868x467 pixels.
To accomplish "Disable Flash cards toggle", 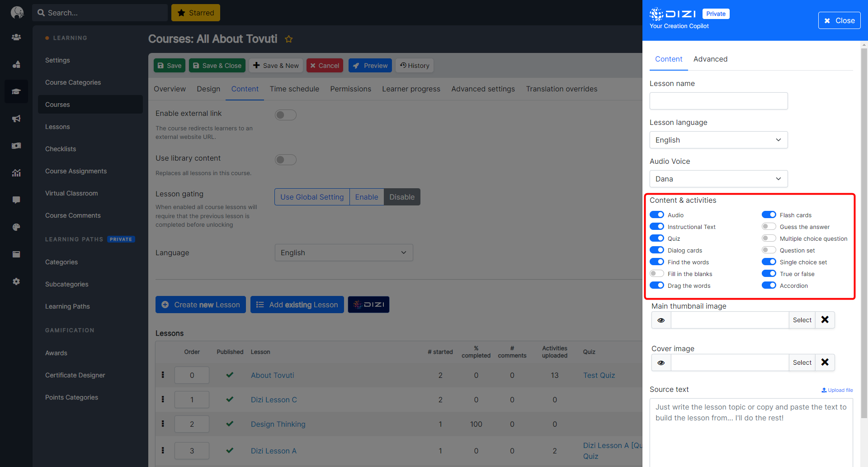I will tap(769, 215).
